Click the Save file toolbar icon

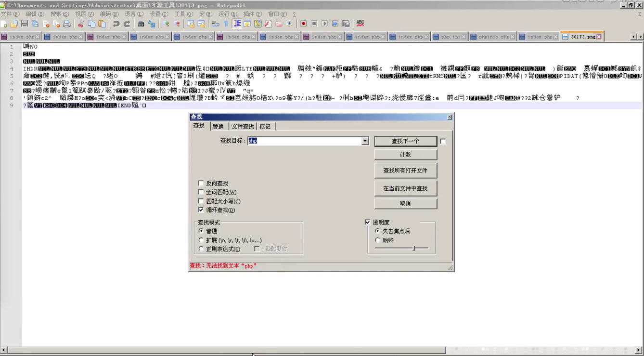[25, 24]
